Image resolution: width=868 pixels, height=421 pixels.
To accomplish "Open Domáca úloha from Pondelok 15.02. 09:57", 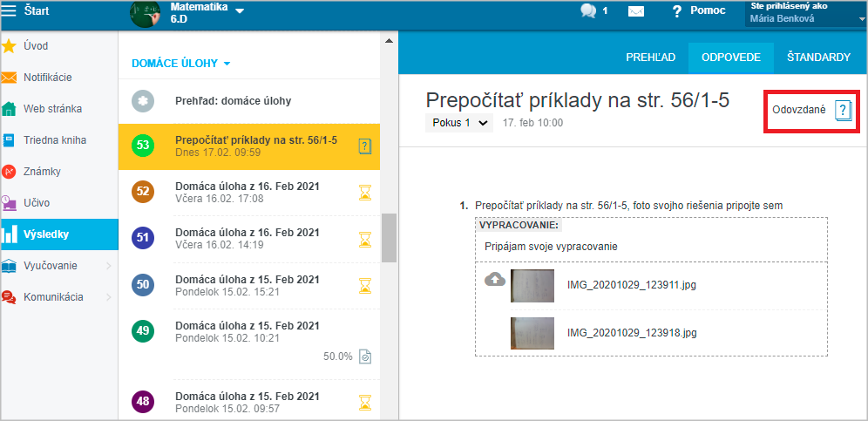I will coord(249,402).
